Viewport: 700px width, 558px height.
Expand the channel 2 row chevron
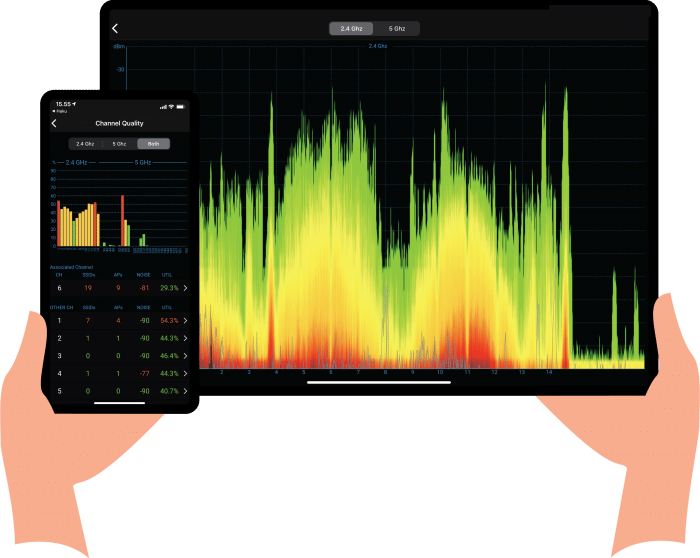pyautogui.click(x=186, y=338)
